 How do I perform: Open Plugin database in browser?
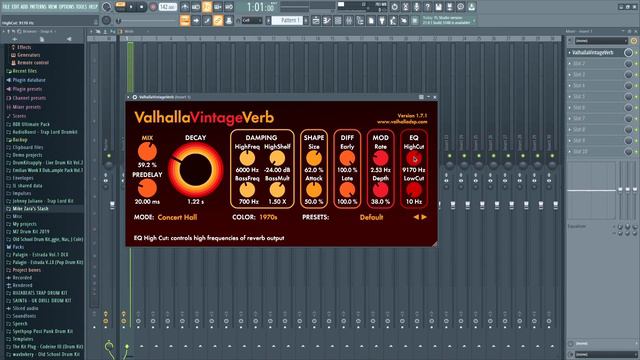[29, 80]
